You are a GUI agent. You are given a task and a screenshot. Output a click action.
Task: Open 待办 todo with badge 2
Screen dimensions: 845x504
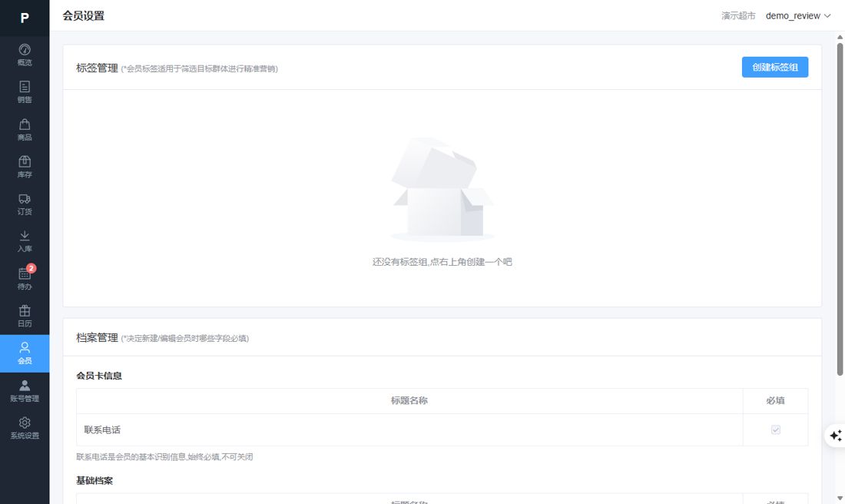pos(25,279)
